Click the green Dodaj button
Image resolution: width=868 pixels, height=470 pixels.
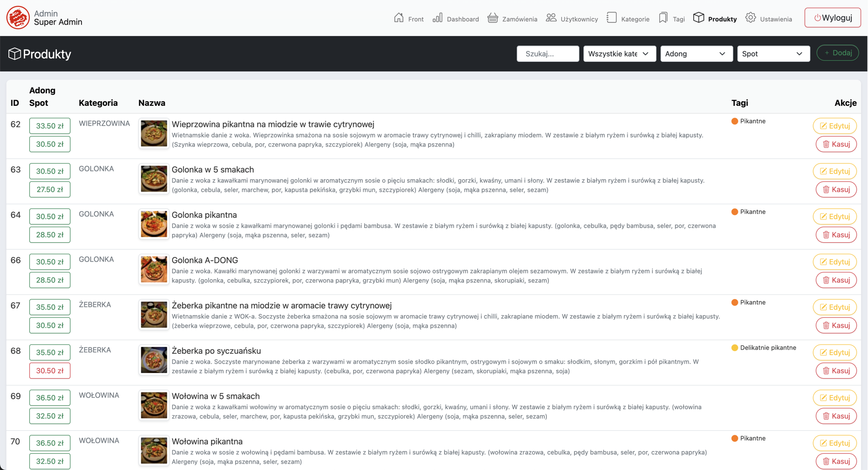coord(837,53)
